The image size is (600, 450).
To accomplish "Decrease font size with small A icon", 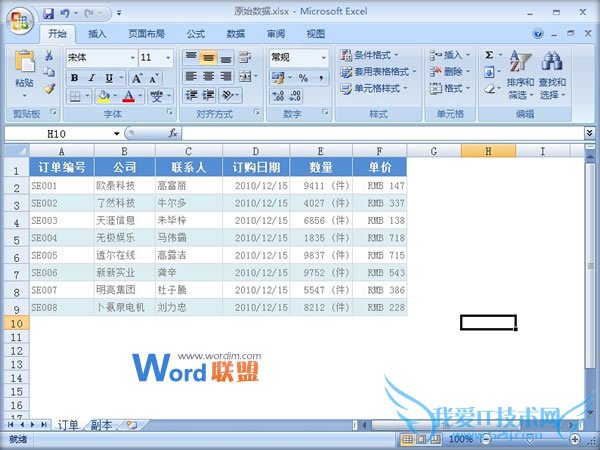I will point(153,79).
